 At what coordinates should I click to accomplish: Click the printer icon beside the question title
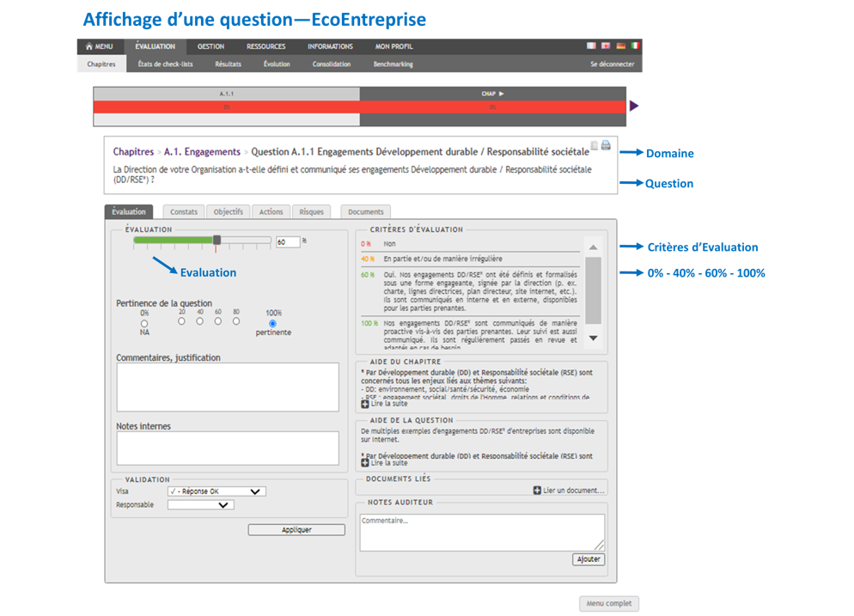pyautogui.click(x=606, y=146)
